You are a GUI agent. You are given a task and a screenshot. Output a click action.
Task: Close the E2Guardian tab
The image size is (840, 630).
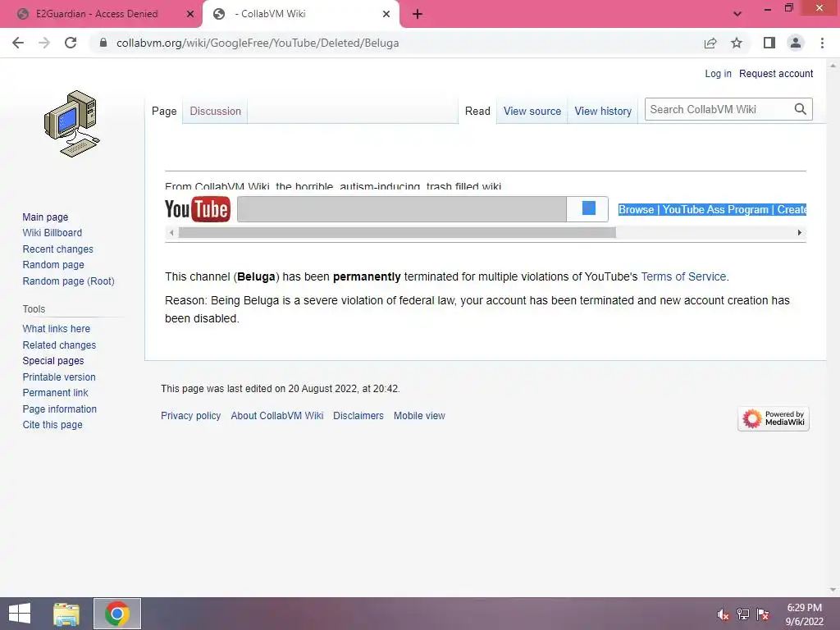pyautogui.click(x=190, y=14)
